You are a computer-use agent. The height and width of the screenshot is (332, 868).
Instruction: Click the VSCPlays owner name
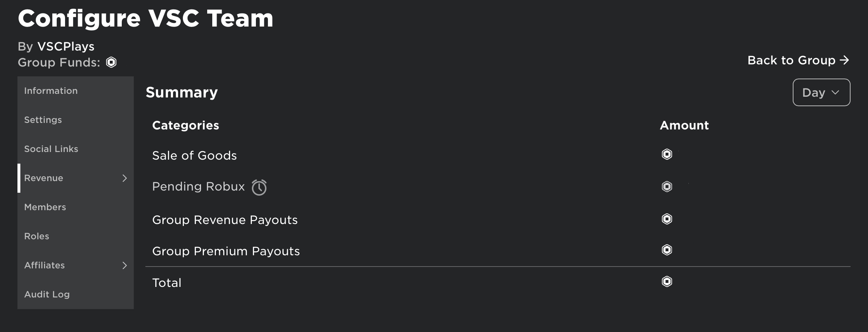[x=65, y=46]
